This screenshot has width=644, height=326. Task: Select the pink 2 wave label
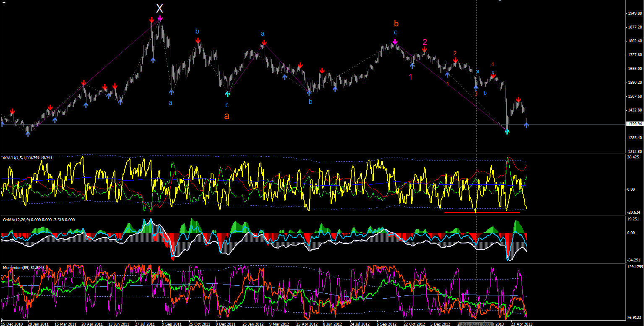pos(425,42)
